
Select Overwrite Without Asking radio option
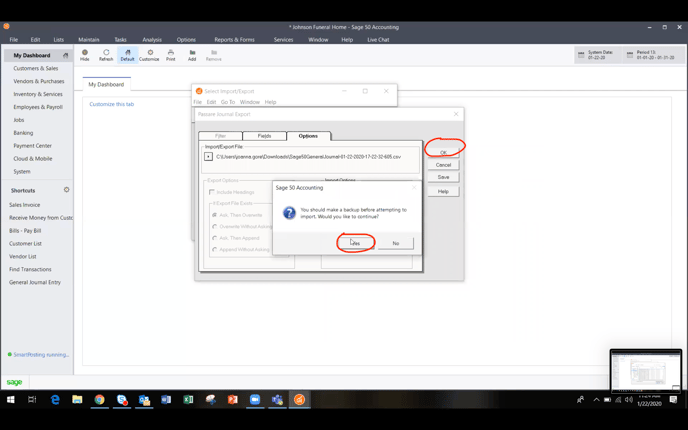tap(215, 226)
